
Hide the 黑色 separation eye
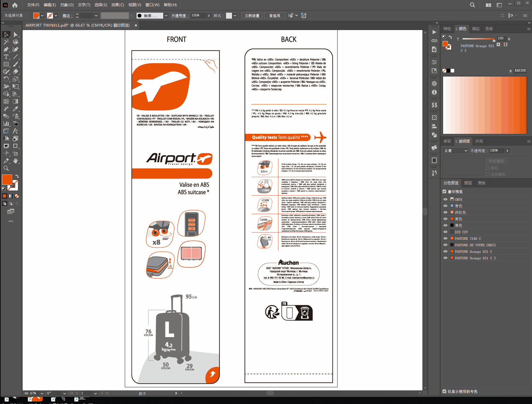coord(445,225)
